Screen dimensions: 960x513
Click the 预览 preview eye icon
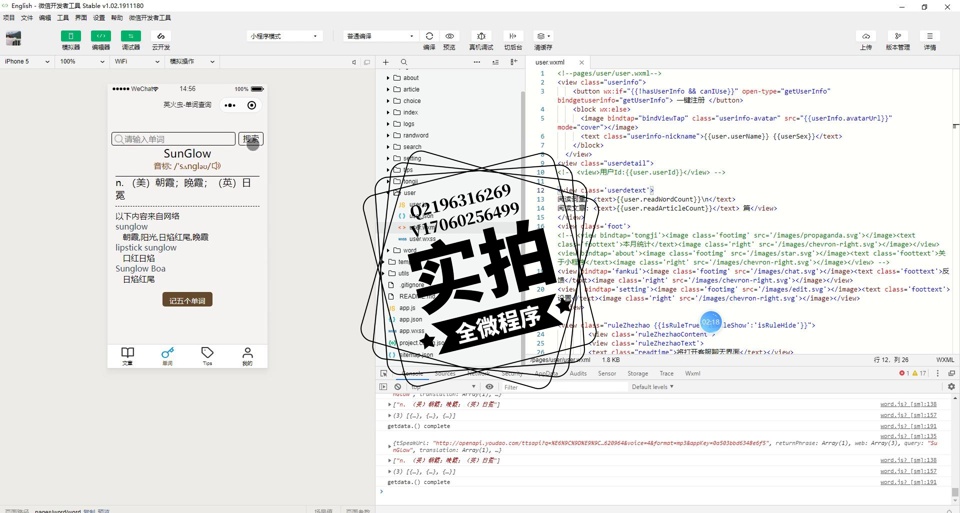coord(449,36)
